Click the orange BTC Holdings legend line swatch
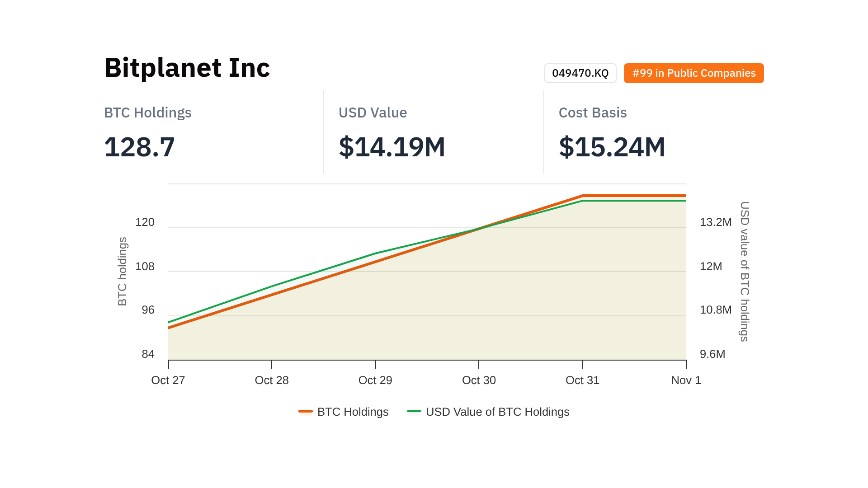Screen dimensions: 868x488 pyautogui.click(x=306, y=412)
